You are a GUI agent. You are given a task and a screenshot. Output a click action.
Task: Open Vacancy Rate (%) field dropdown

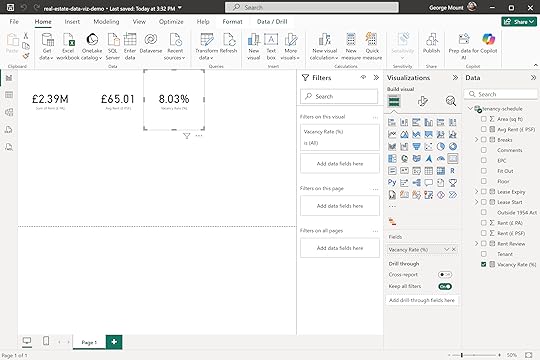pos(446,249)
